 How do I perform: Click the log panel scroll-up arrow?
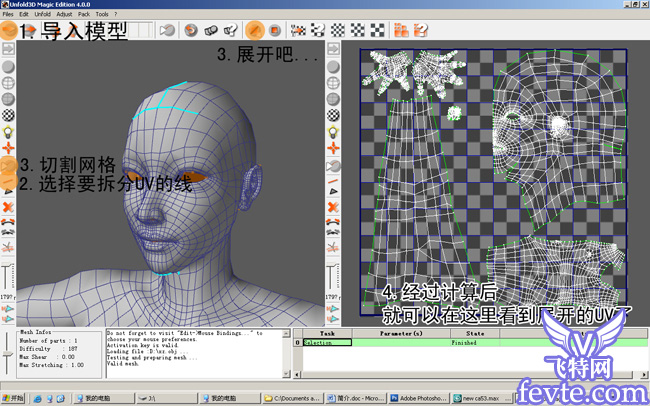coord(286,333)
